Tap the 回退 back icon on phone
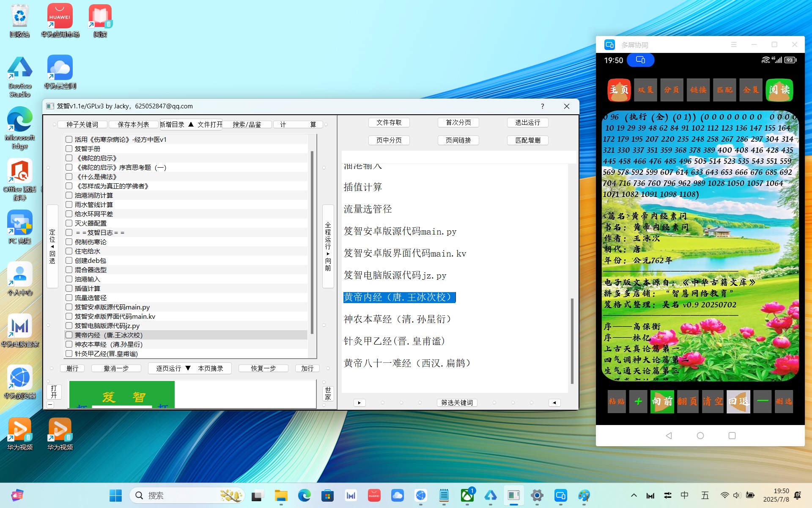Viewport: 812px width, 508px height. point(738,401)
